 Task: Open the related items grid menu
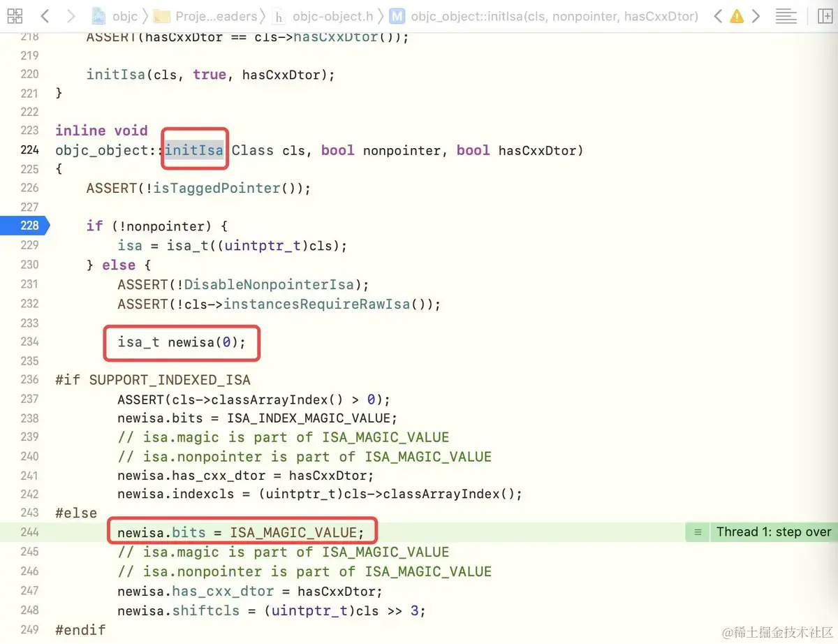pyautogui.click(x=14, y=15)
